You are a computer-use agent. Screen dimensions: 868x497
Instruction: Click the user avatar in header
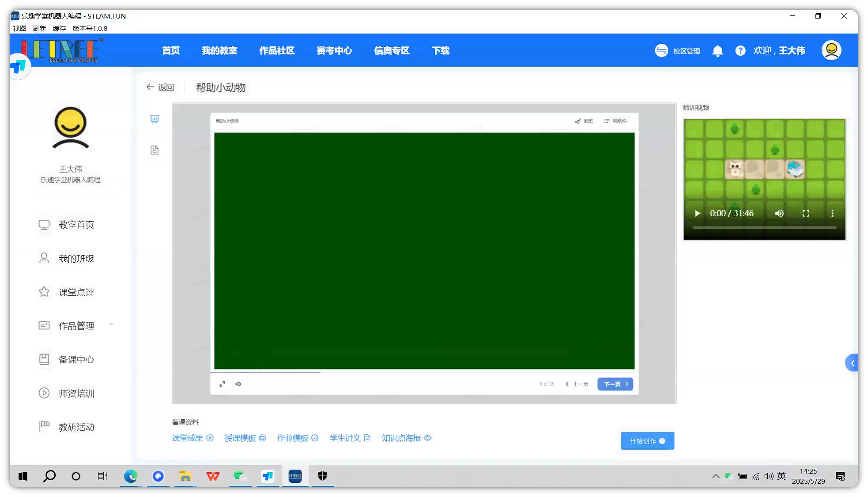[x=831, y=50]
